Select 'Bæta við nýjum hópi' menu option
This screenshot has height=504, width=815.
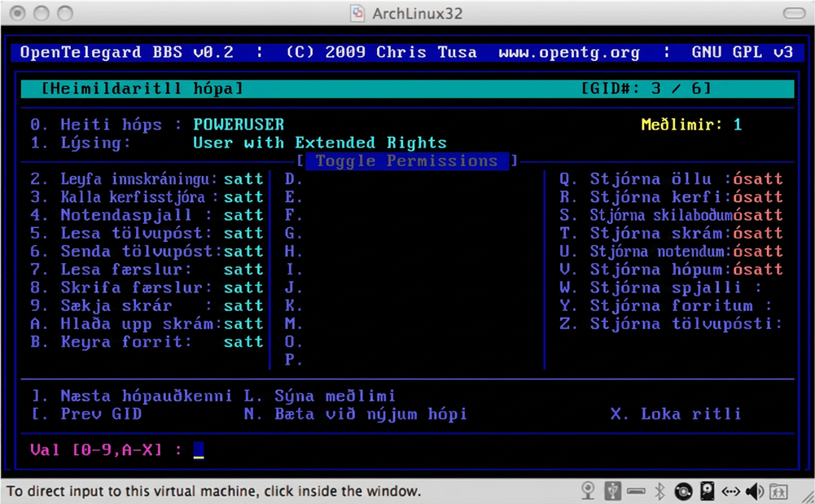click(x=356, y=414)
